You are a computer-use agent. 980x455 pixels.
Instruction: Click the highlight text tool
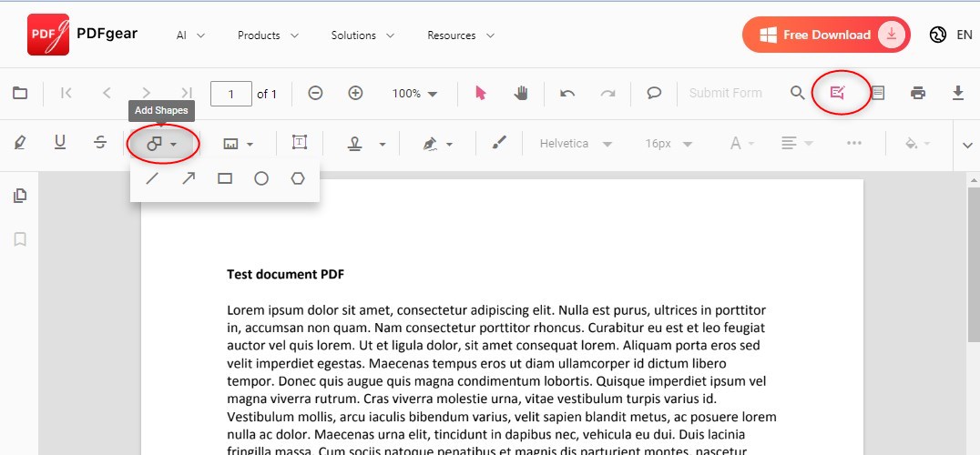click(20, 143)
